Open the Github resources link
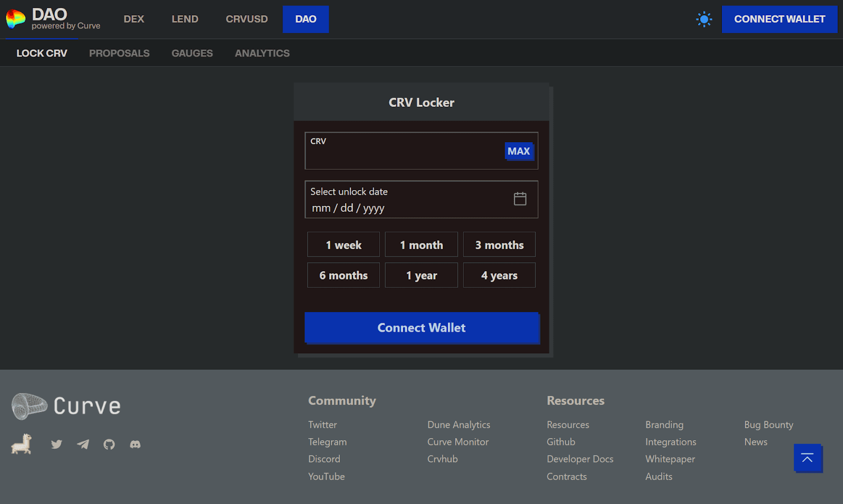843x504 pixels. 561,442
